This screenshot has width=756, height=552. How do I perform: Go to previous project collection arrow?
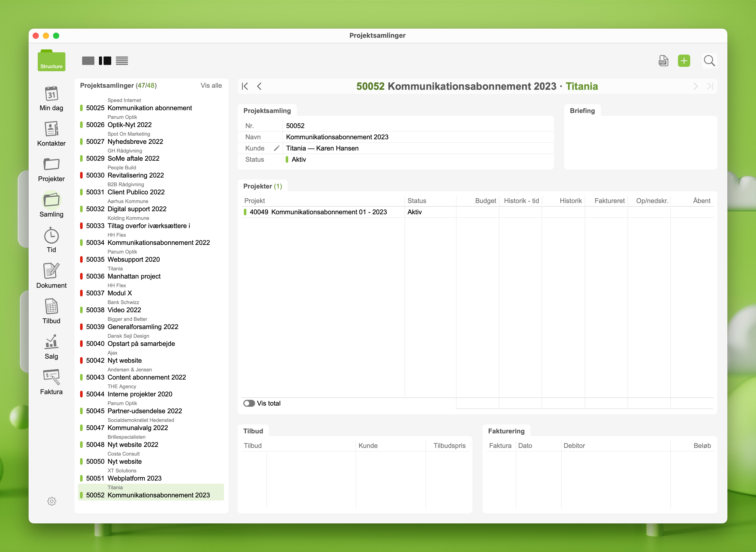[x=259, y=86]
